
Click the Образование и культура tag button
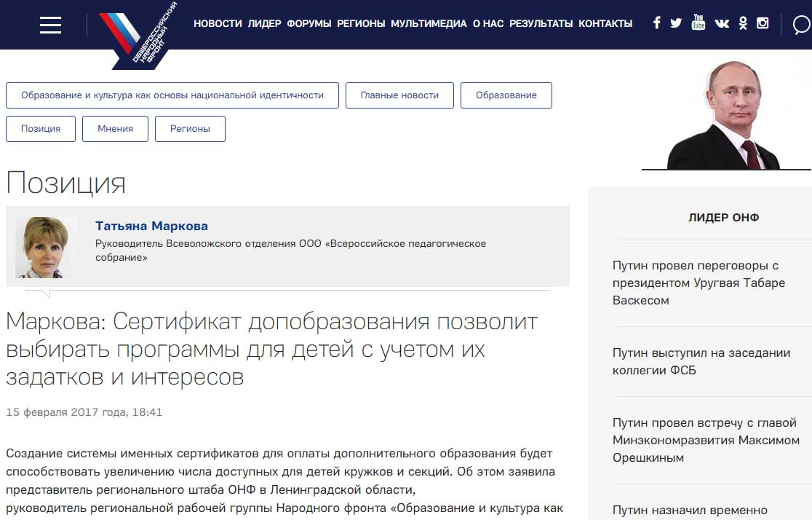coord(172,95)
